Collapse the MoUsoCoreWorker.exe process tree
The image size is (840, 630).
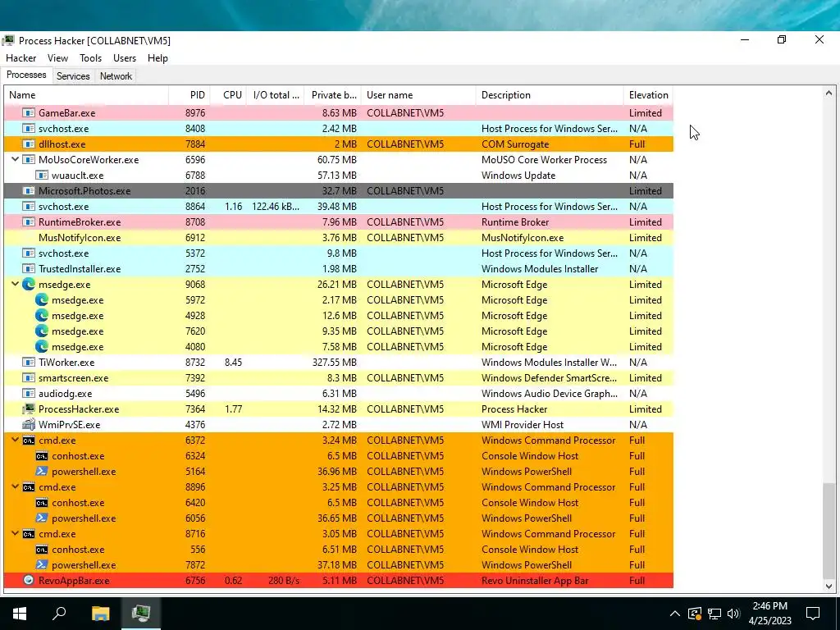(x=15, y=160)
